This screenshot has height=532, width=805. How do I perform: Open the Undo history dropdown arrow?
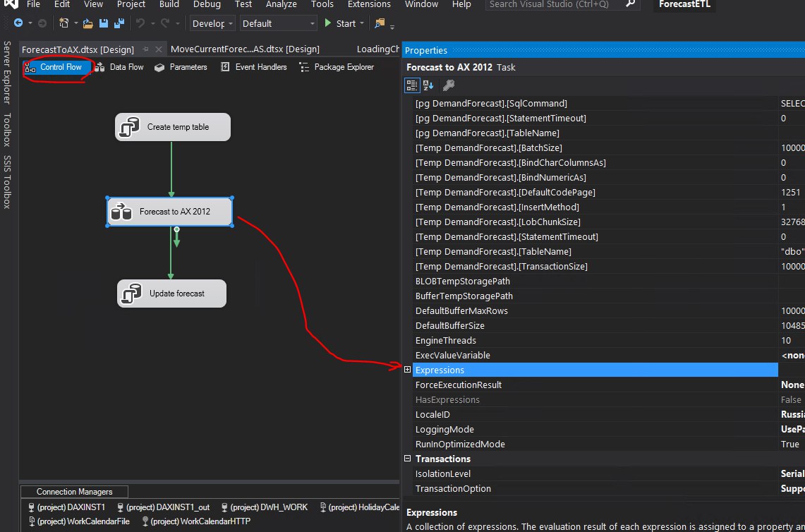click(x=152, y=23)
